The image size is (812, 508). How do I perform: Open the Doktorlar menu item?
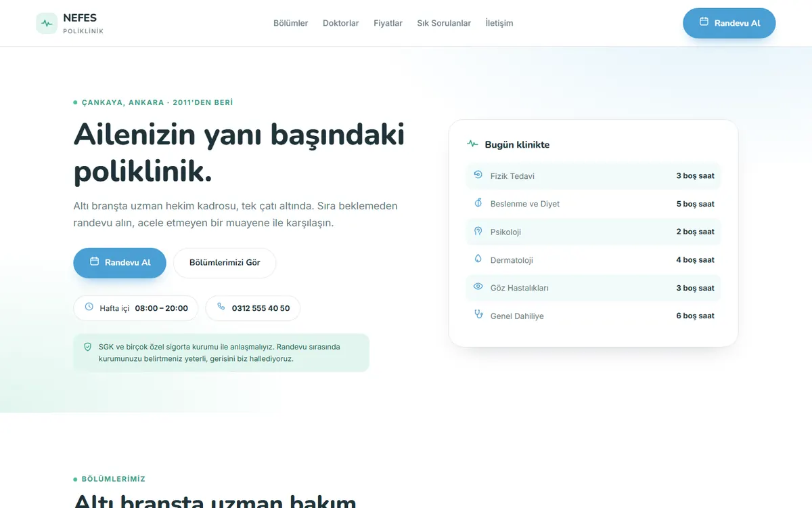(340, 23)
